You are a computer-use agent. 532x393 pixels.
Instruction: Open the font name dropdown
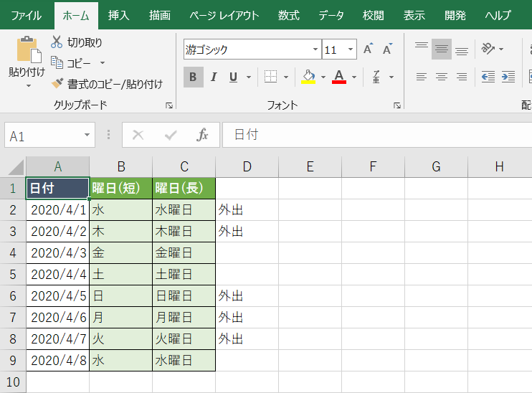[x=315, y=49]
